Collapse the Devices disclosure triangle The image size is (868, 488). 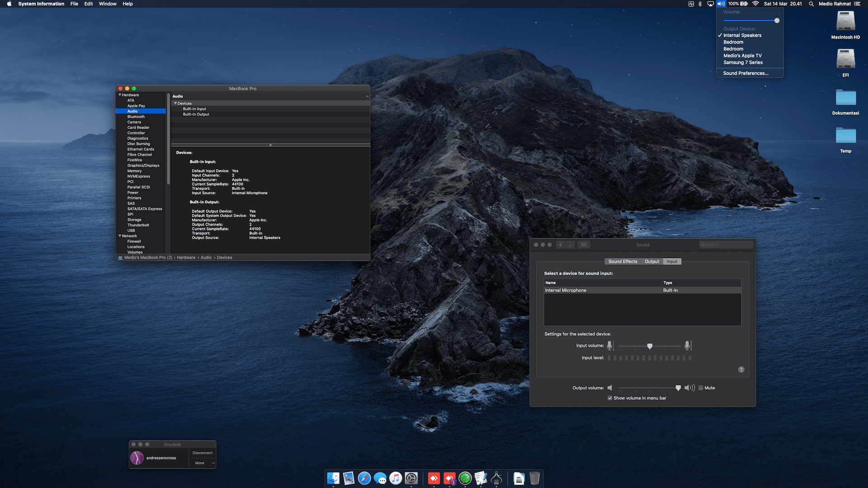175,103
